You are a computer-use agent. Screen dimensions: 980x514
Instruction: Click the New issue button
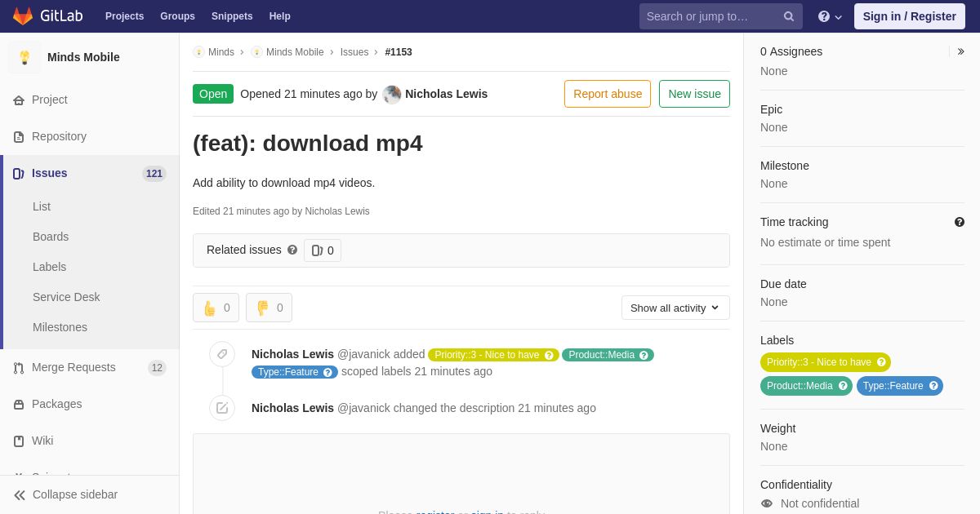pos(694,94)
